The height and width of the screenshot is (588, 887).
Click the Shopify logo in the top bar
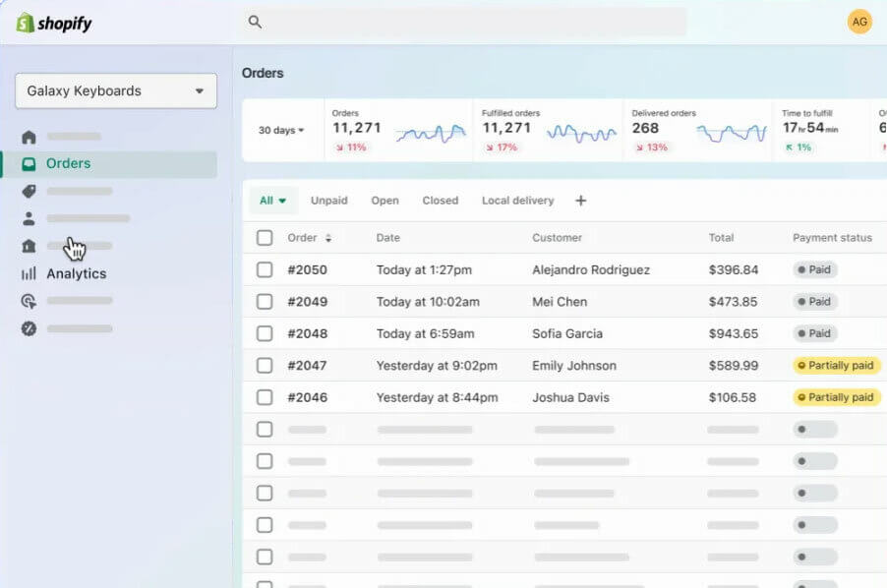coord(52,21)
